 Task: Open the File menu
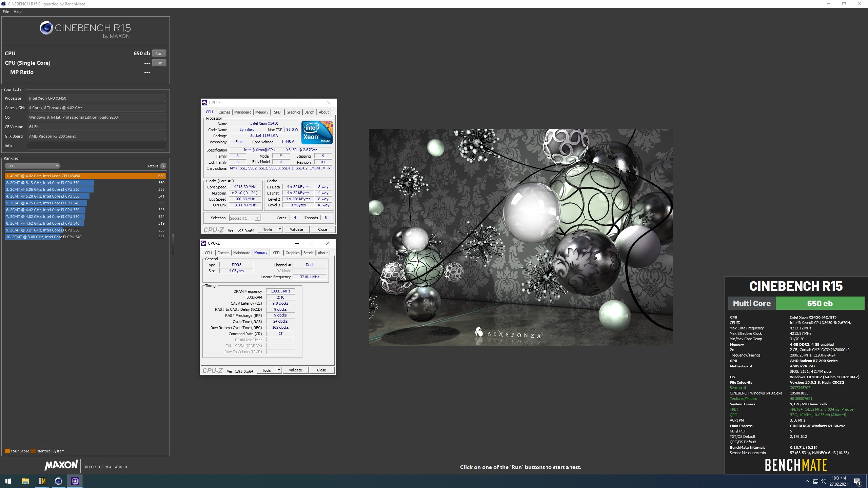pos(6,12)
